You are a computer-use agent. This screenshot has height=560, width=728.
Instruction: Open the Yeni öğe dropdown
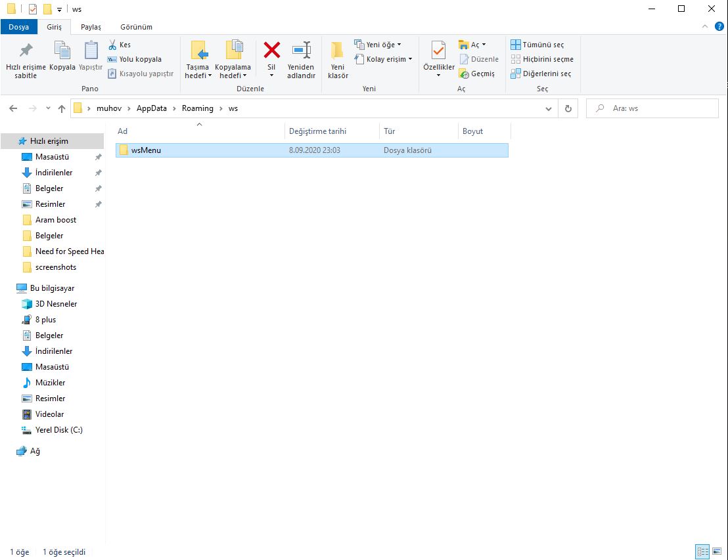pos(377,45)
